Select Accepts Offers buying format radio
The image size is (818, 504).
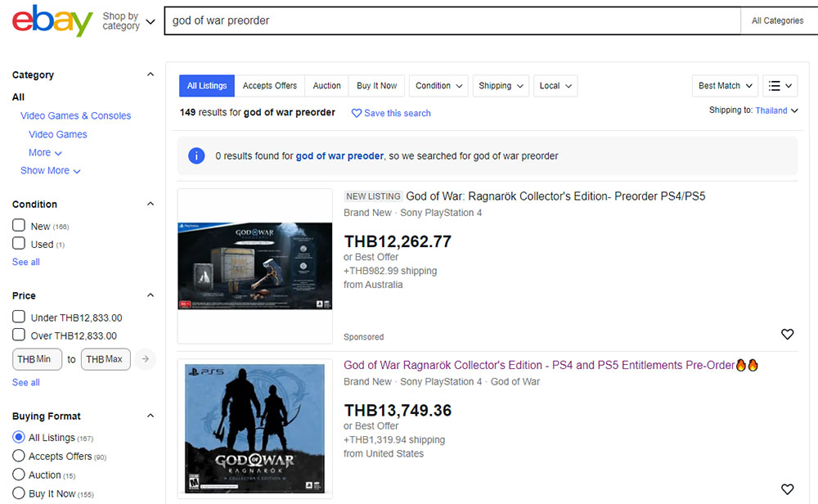[x=19, y=456]
